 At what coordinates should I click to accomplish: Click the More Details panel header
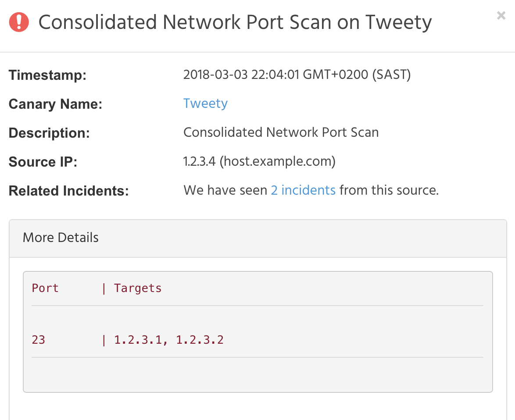click(61, 238)
